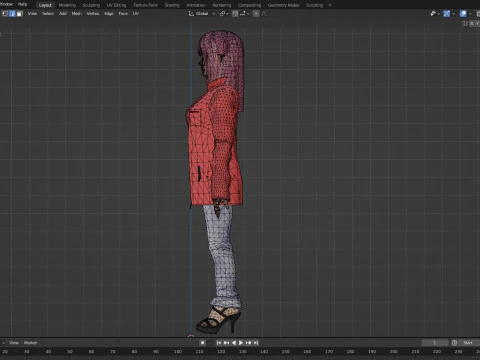This screenshot has width=480, height=360.
Task: Open timeline editor type dropdown
Action: (3, 343)
